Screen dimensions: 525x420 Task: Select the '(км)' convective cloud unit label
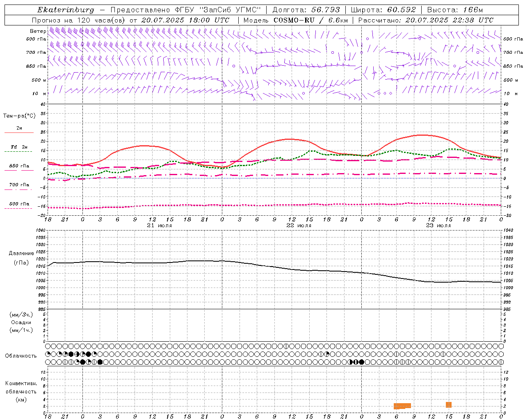[21, 399]
